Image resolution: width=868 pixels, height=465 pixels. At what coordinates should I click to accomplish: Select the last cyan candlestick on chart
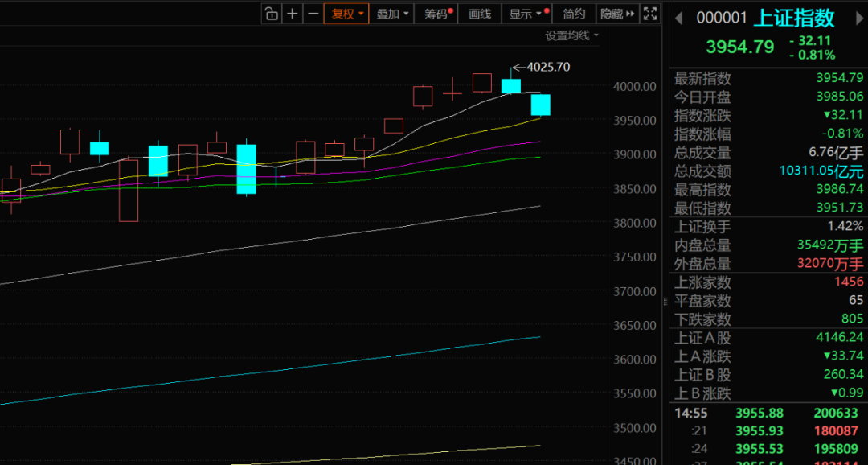(x=540, y=105)
